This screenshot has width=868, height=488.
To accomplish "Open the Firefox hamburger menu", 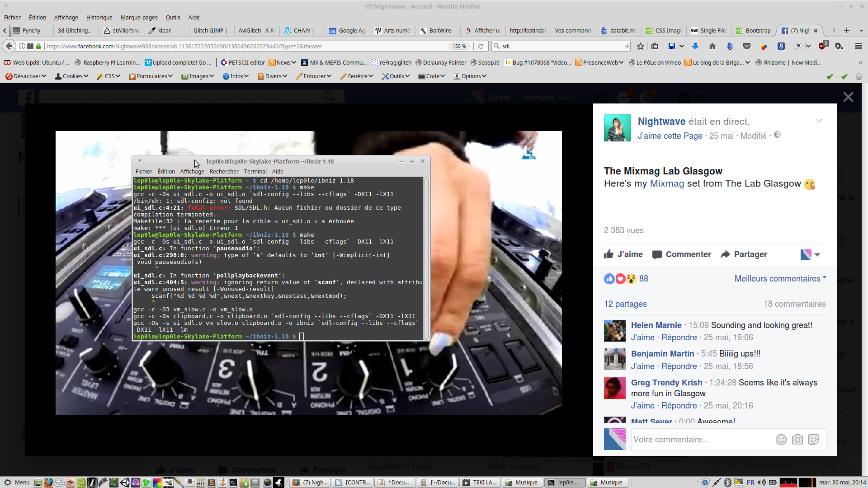I will (858, 46).
